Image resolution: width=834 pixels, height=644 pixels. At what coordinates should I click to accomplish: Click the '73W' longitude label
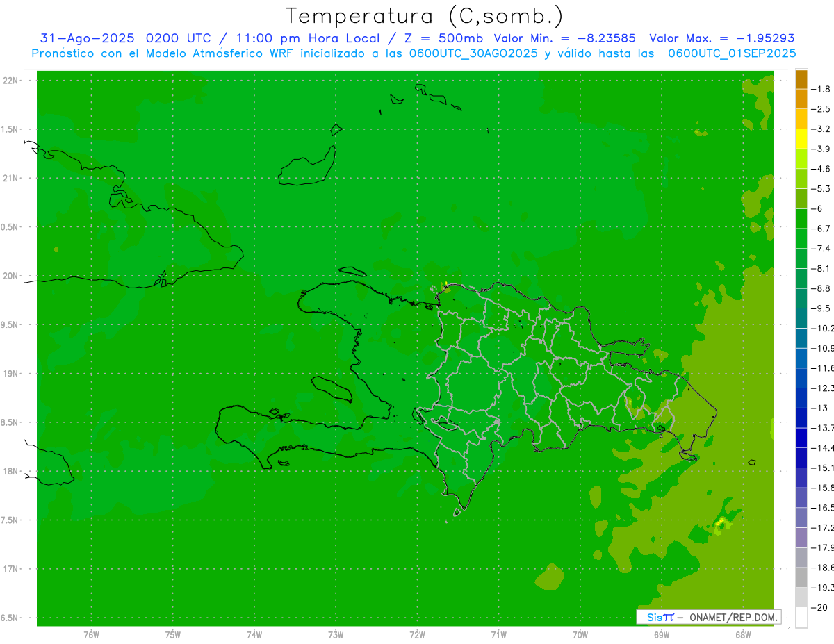tap(336, 634)
